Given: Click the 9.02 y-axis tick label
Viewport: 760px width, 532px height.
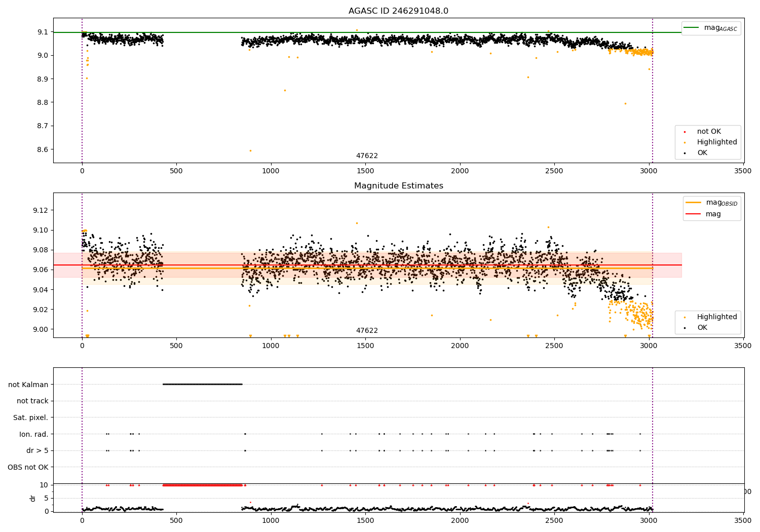Looking at the screenshot, I should tap(42, 310).
